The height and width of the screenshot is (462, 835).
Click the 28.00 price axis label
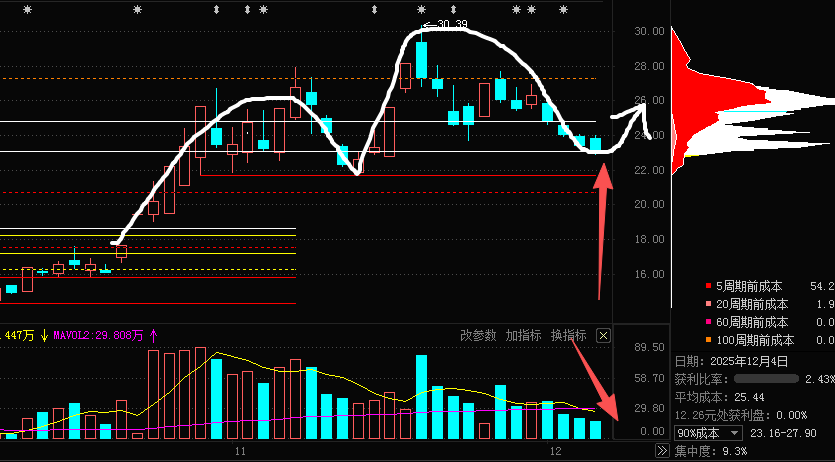[650, 66]
